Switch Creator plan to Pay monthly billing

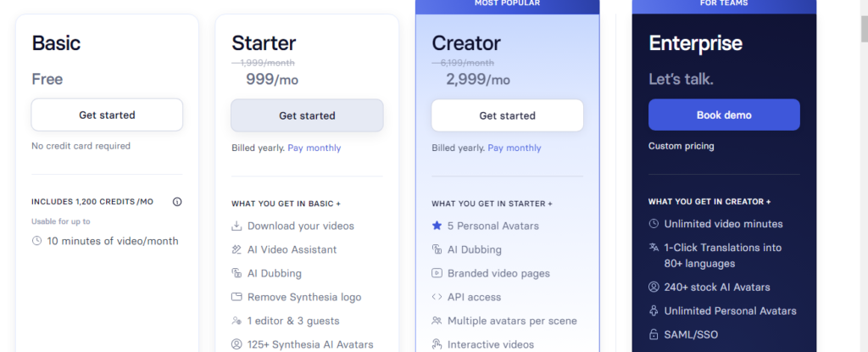coord(515,148)
